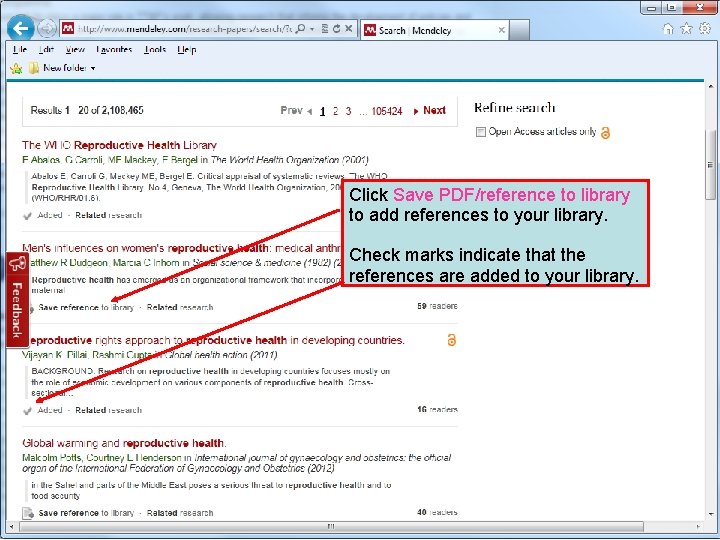
Task: Open the Favorites menu
Action: [114, 49]
